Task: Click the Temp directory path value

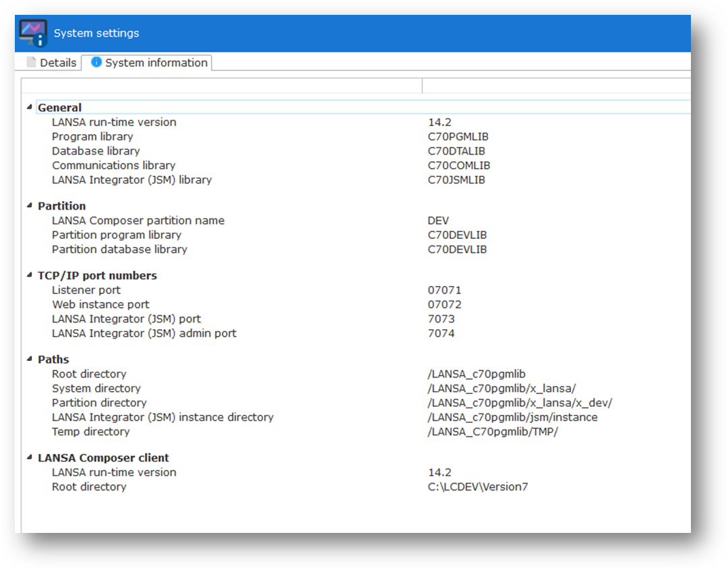Action: (492, 432)
